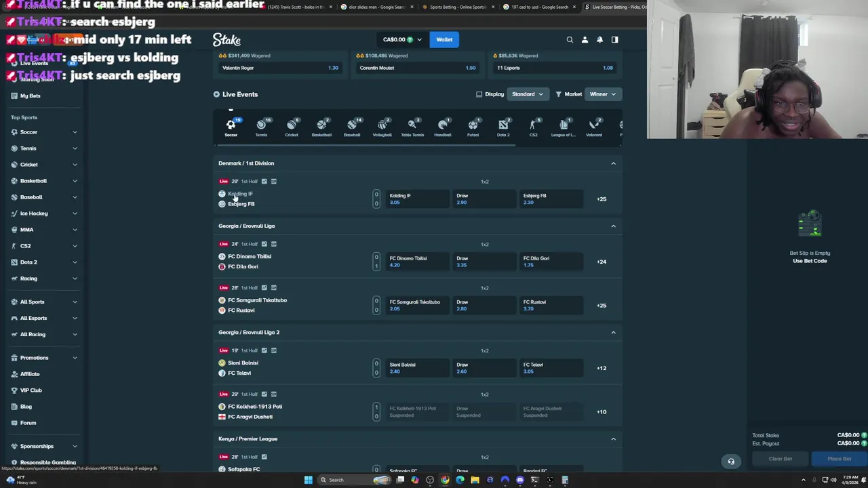Click the Wallet button
Screen dimensions: 868x488
click(444, 39)
